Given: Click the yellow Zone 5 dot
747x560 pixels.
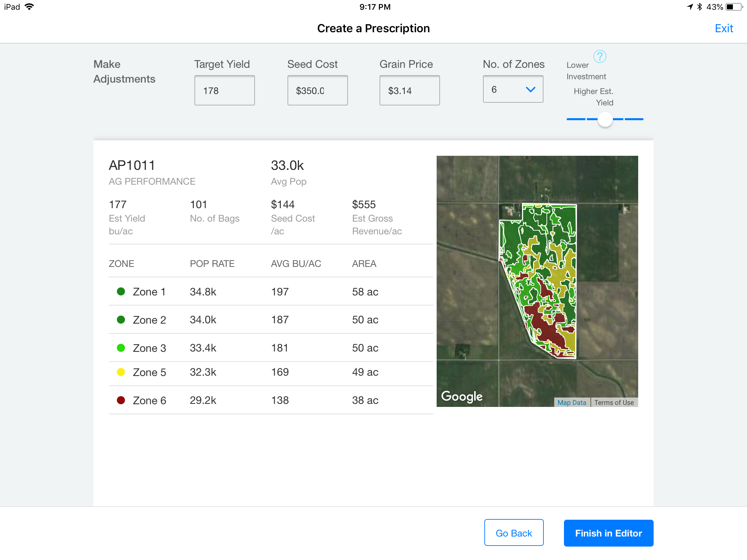Looking at the screenshot, I should 121,372.
